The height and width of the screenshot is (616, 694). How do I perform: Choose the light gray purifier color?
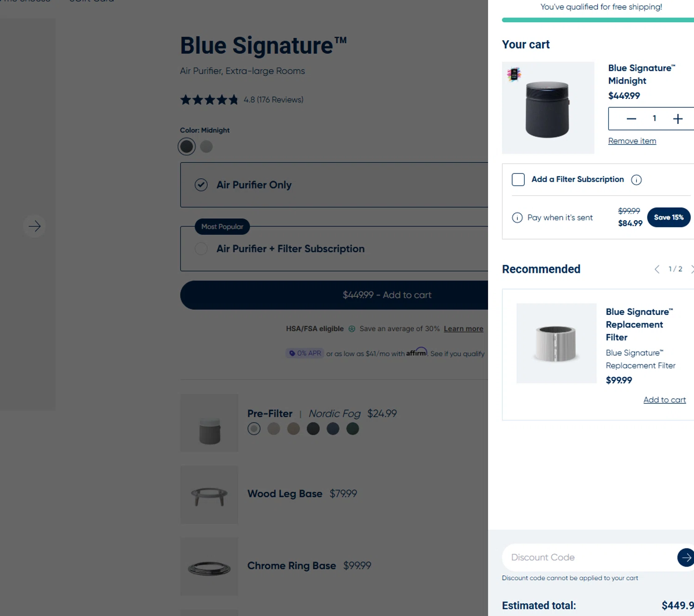[206, 147]
